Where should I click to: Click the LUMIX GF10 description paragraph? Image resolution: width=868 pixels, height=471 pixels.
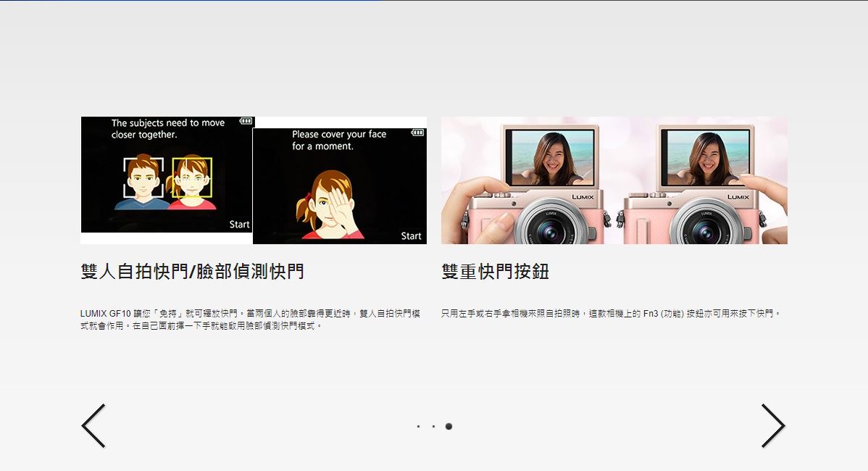pos(250,320)
